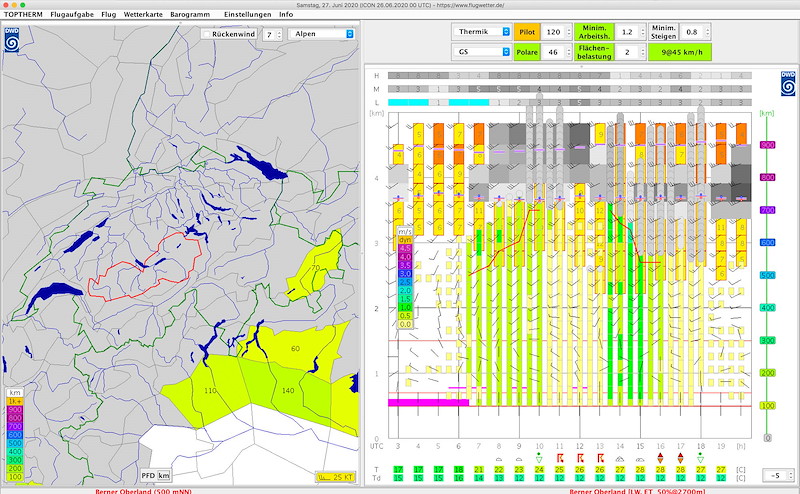
Task: Adjust the Minim. Steigen 0.8 stepper
Action: [707, 32]
